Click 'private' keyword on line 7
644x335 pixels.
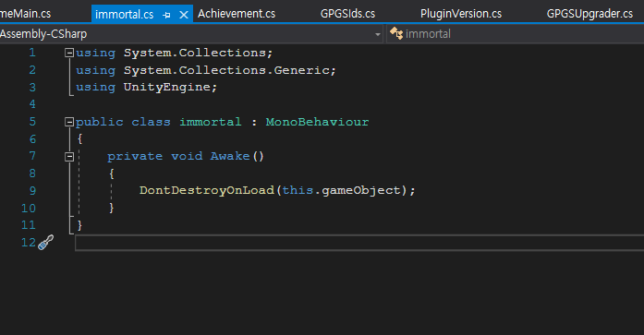point(135,156)
